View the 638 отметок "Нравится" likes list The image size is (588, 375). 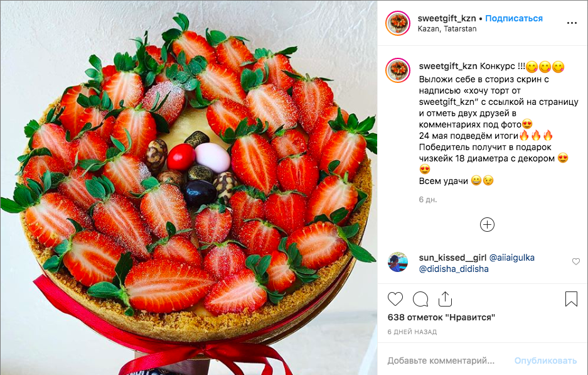pos(441,317)
